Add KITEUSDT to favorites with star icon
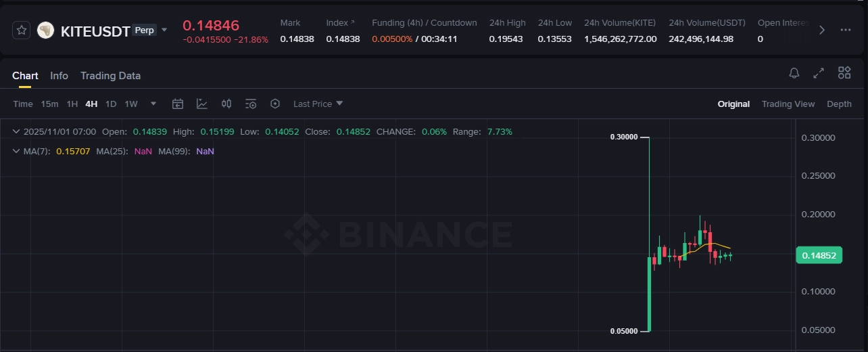The height and width of the screenshot is (352, 868). pyautogui.click(x=22, y=30)
